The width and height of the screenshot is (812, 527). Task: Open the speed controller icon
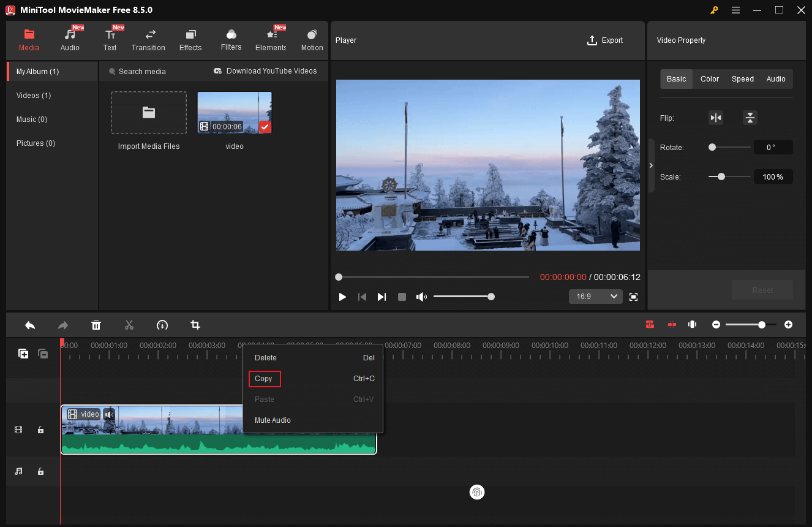(162, 325)
